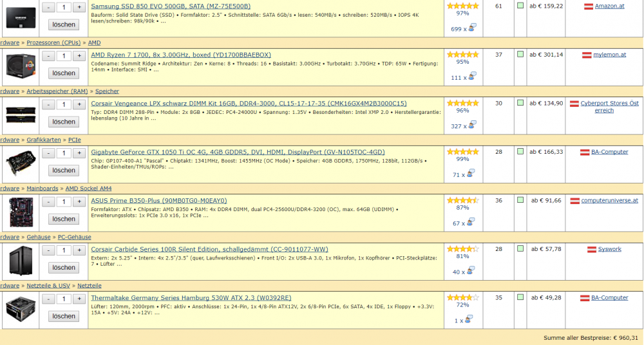Click Austrian flag next to computeruniverse.at
The width and height of the screenshot is (644, 345).
[x=575, y=200]
